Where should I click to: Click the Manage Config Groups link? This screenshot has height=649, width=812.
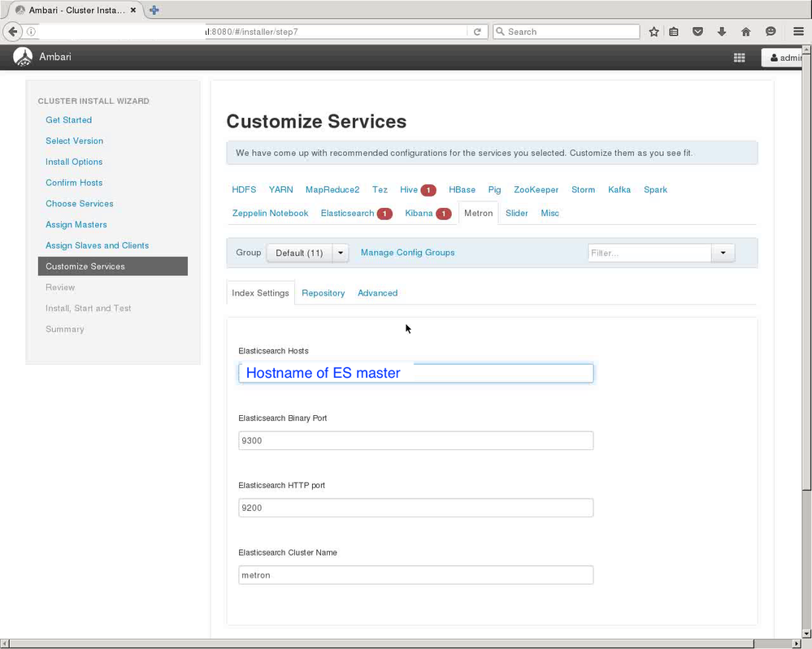407,253
